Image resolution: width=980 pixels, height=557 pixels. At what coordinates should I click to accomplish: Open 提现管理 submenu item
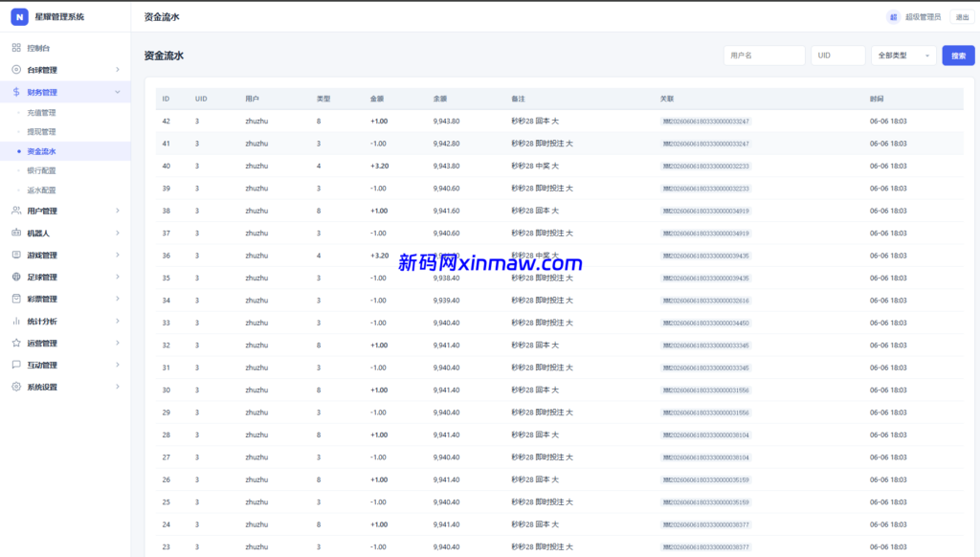coord(41,132)
